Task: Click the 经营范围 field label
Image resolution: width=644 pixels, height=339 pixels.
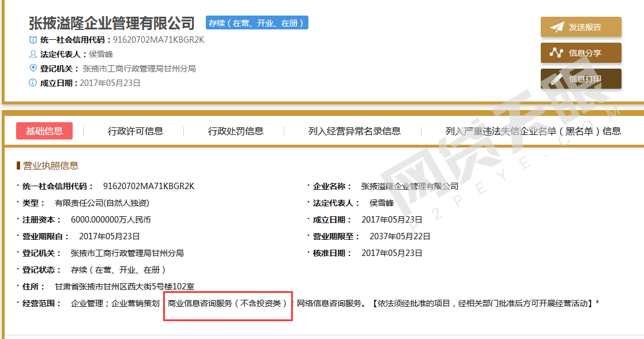Action: coord(41,303)
